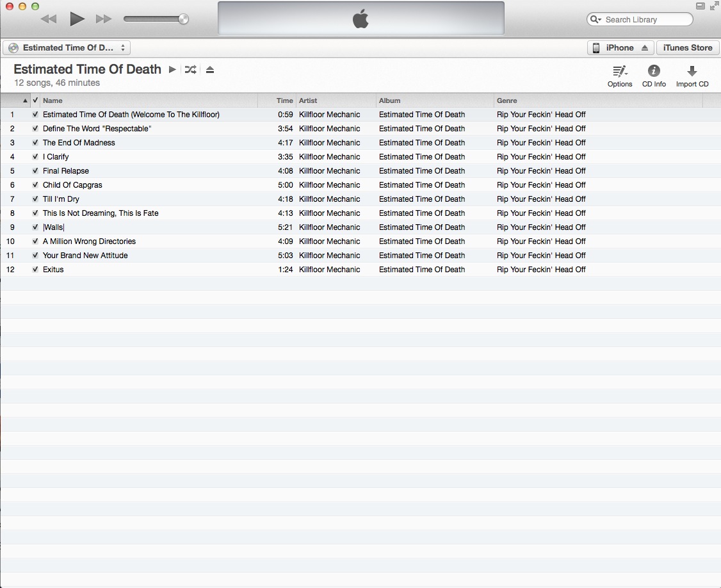Click time 3:54 in the Respectable row
Image resolution: width=721 pixels, height=588 pixels.
pyautogui.click(x=285, y=128)
